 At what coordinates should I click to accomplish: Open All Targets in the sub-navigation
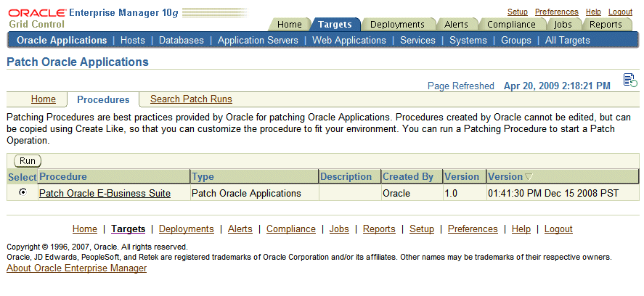tap(568, 40)
